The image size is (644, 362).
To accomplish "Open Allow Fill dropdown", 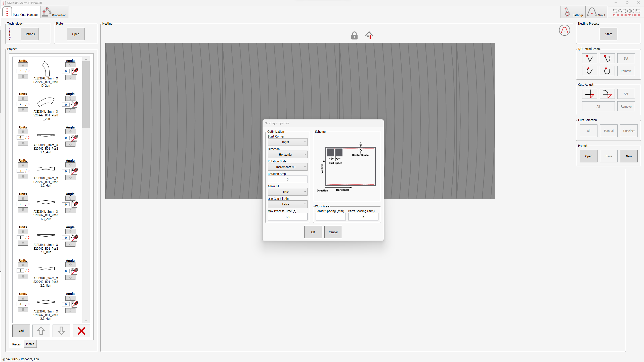I will [x=287, y=192].
